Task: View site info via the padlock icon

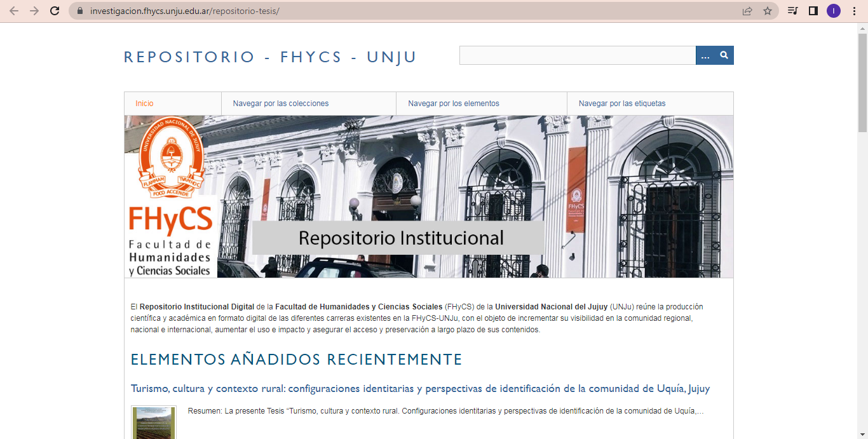Action: pos(80,11)
